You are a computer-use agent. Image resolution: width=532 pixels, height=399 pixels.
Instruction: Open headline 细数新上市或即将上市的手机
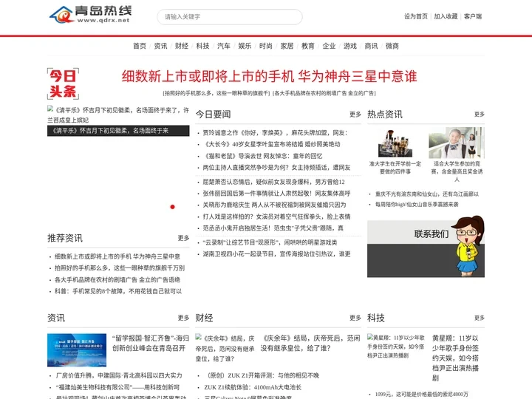(270, 76)
